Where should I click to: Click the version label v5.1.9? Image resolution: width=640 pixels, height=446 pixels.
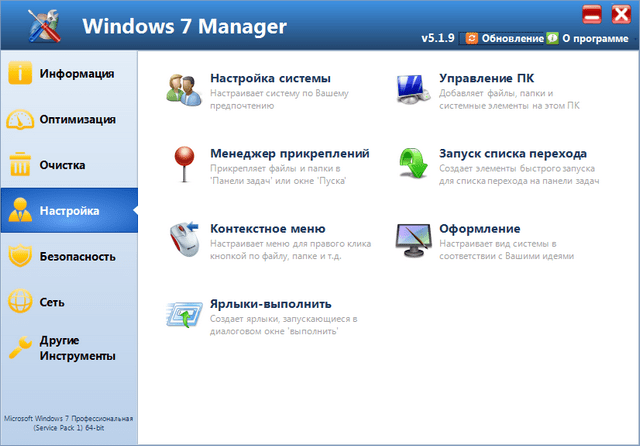pos(438,38)
